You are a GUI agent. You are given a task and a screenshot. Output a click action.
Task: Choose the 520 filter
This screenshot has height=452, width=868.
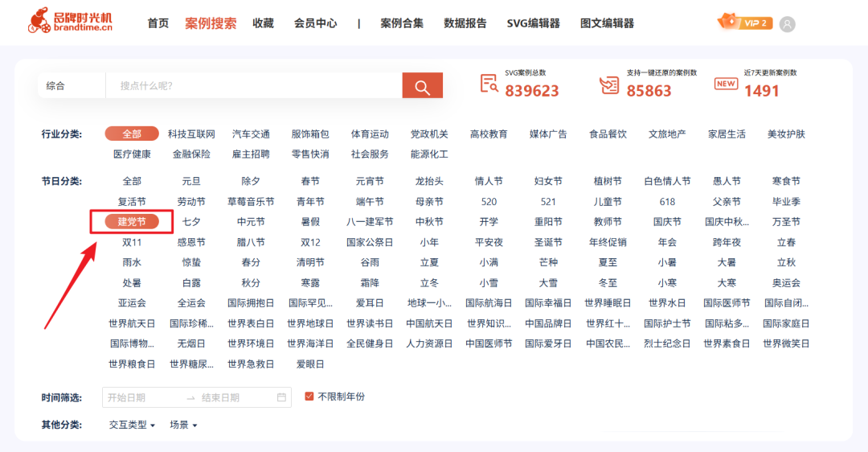pos(489,202)
